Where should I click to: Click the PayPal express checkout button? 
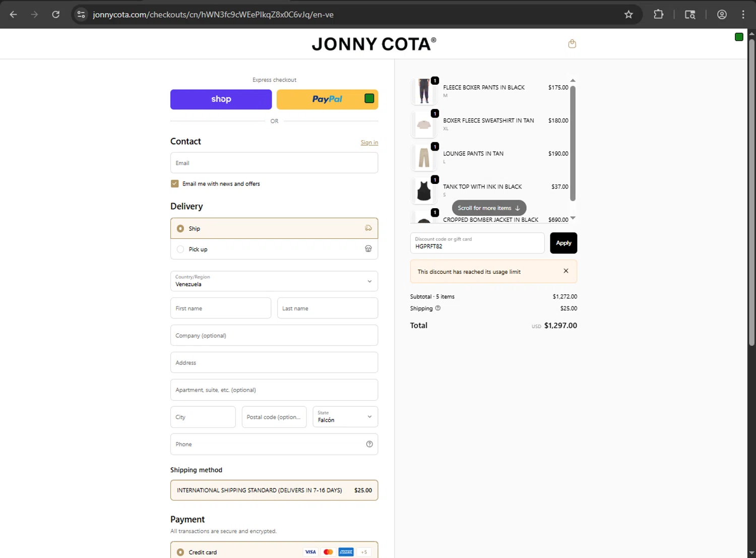(328, 99)
